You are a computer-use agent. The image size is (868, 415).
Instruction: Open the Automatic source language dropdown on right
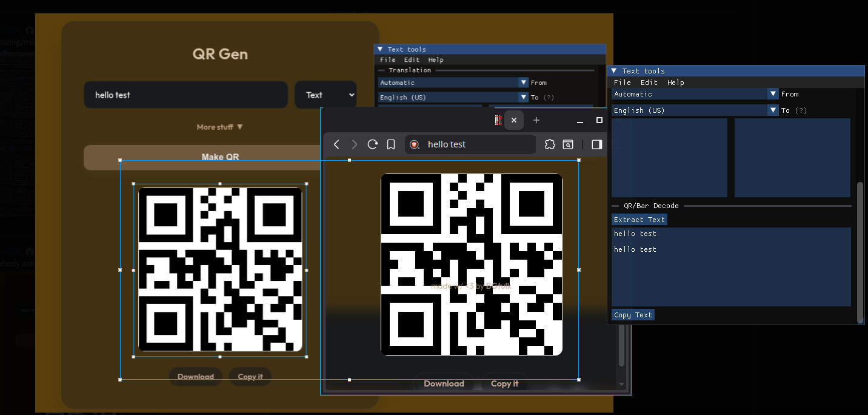(773, 94)
